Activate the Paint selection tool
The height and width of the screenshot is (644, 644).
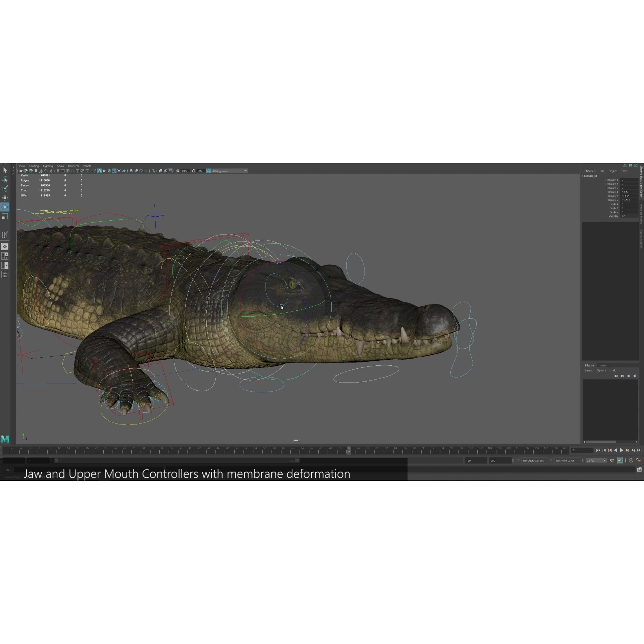tap(5, 188)
